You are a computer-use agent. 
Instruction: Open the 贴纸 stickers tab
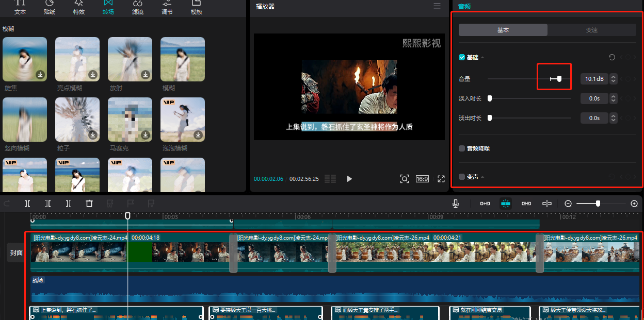50,7
